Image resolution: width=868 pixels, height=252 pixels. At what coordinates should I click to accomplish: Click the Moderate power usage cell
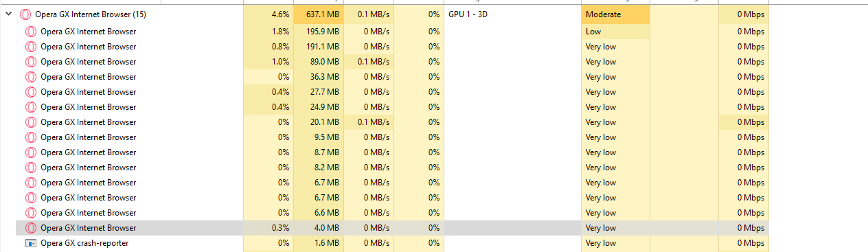click(x=615, y=14)
